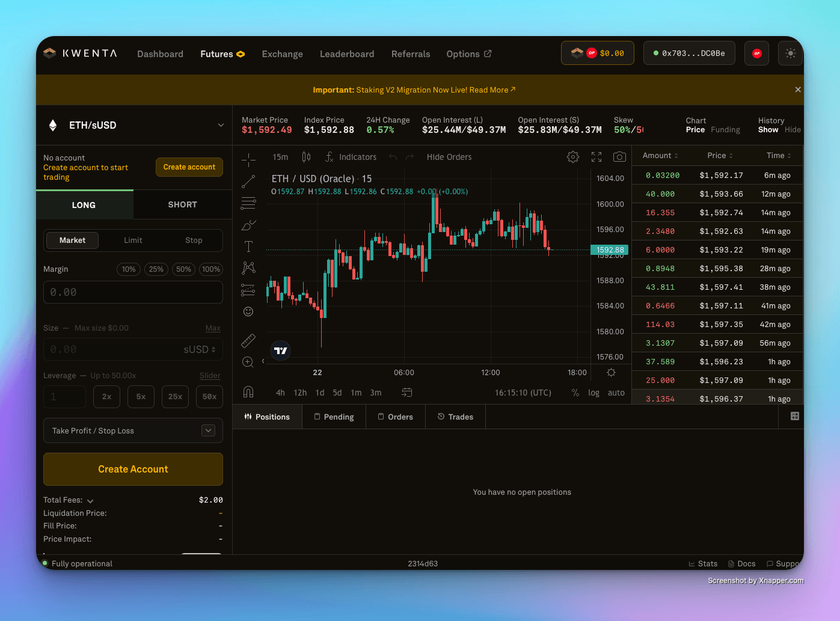
Task: Open the 15m interval dropdown
Action: [280, 157]
